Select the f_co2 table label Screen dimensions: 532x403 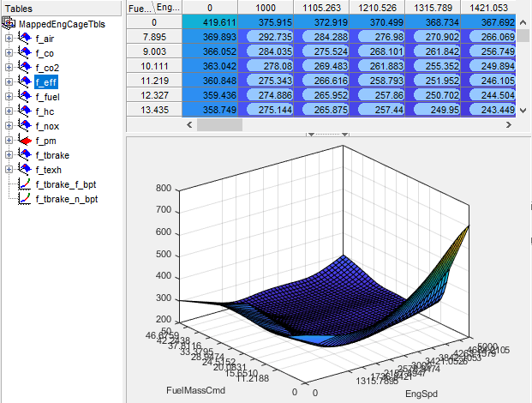47,68
